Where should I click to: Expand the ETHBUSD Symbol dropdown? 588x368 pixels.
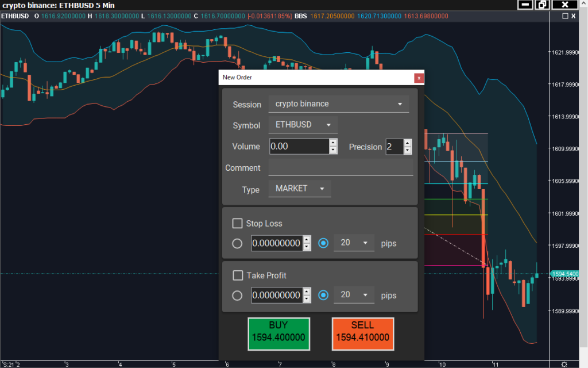[x=303, y=125]
